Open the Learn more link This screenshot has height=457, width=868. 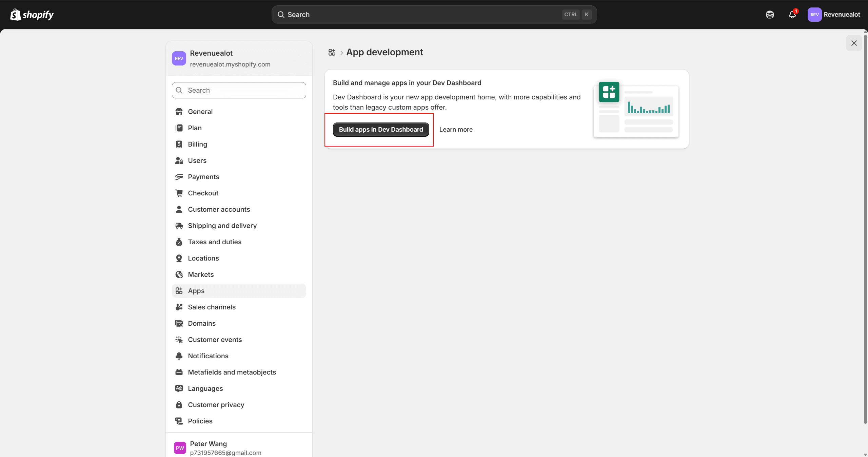coord(456,129)
